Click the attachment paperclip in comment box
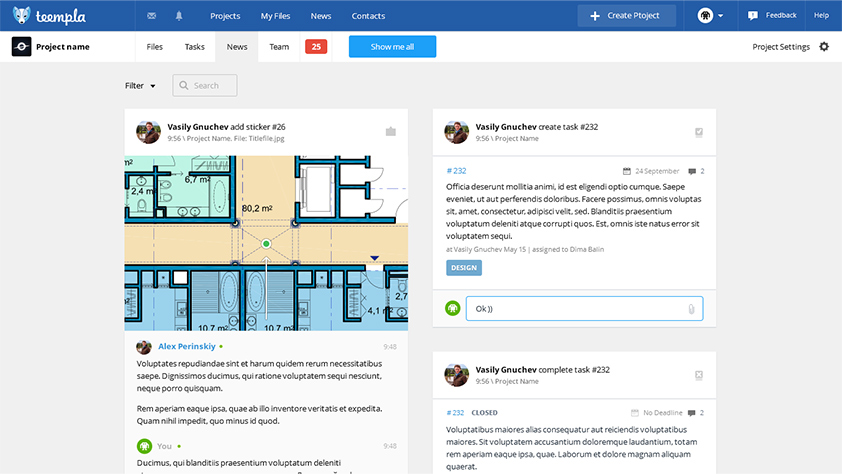 690,309
